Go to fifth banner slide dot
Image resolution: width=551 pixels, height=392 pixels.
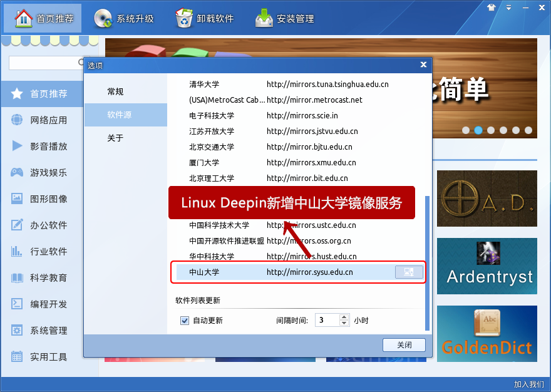516,130
